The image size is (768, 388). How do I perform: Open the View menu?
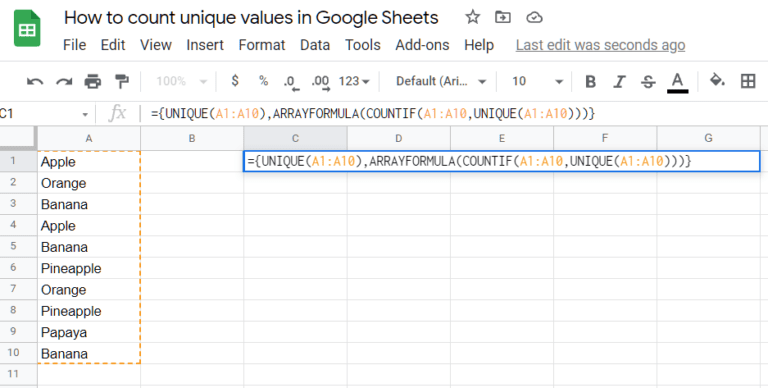point(156,45)
